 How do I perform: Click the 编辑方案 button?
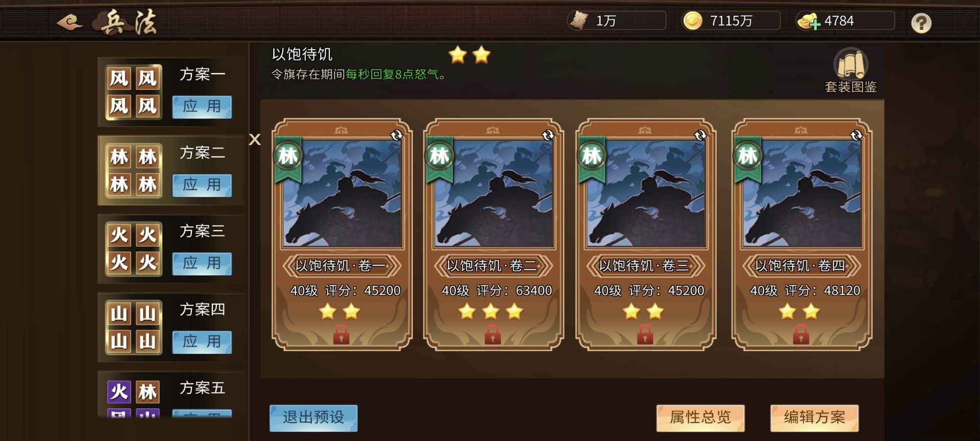coord(815,418)
